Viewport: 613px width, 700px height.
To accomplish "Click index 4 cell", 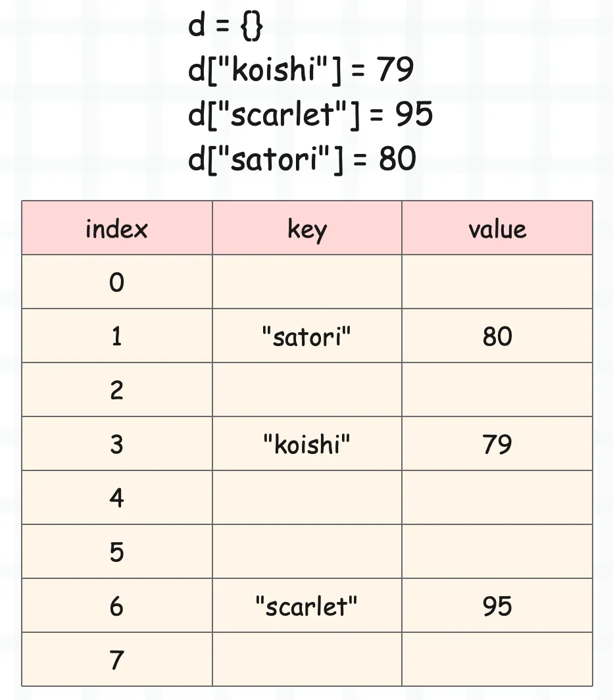I will pos(117,497).
